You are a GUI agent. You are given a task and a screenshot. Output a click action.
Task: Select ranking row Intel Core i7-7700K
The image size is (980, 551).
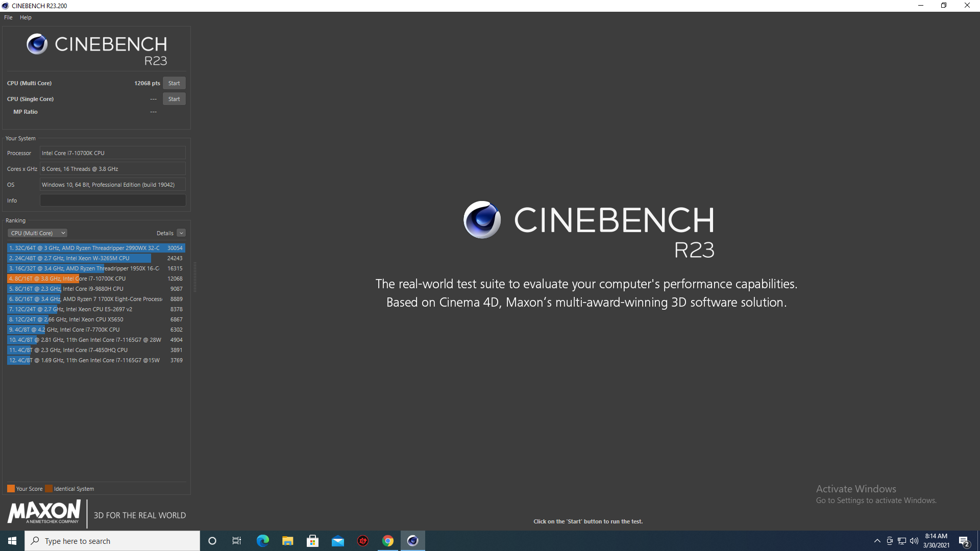(x=96, y=330)
